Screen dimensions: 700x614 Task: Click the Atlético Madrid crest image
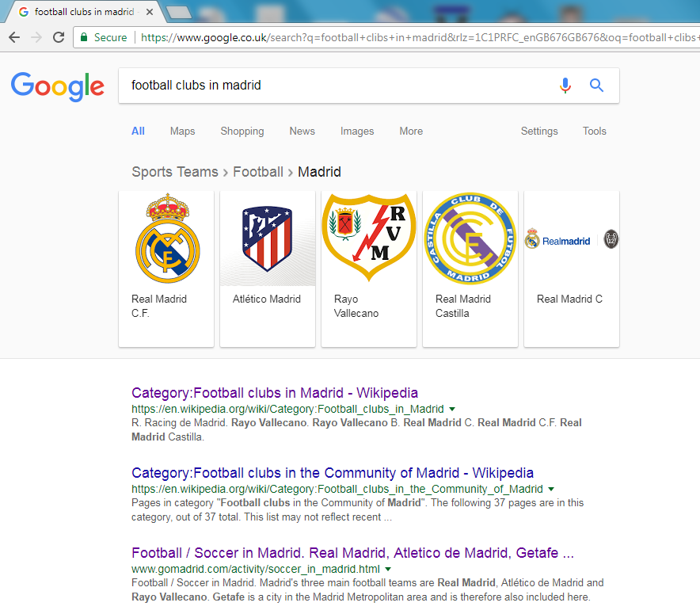click(x=268, y=238)
